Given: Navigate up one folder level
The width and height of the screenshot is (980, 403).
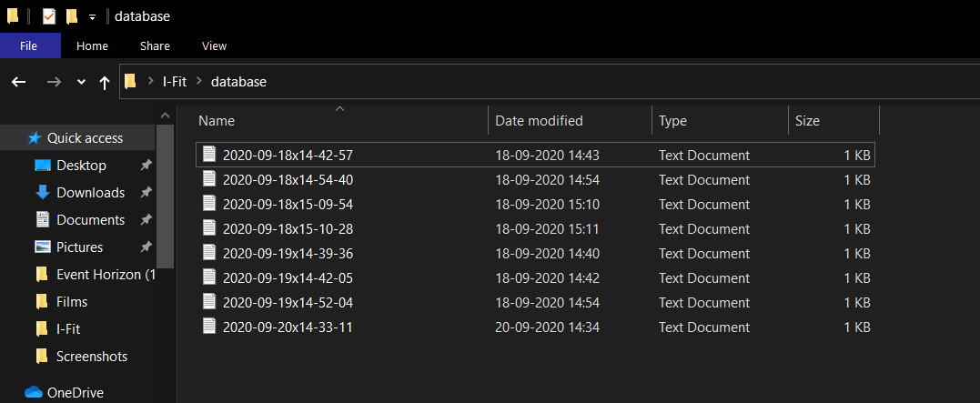Looking at the screenshot, I should click(x=105, y=82).
